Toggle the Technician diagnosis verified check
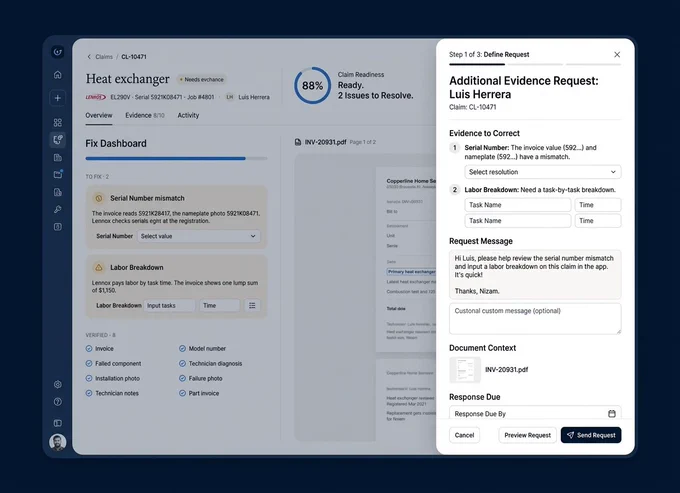 [182, 363]
